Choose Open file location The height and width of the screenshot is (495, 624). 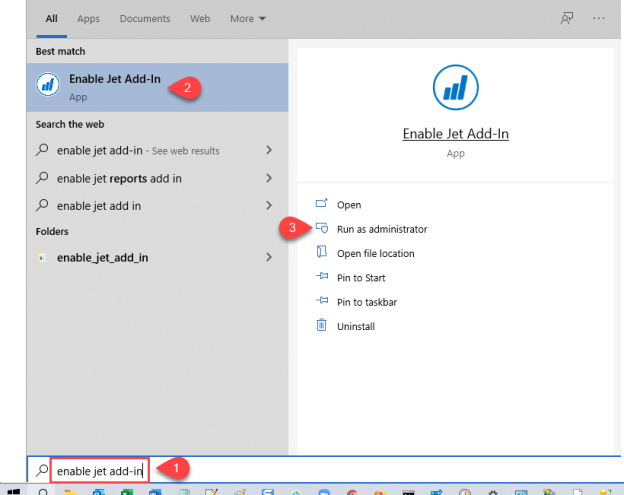coord(376,253)
